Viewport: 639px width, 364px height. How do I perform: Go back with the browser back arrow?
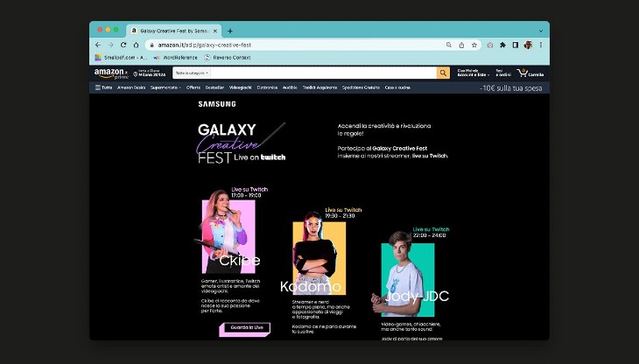(x=98, y=45)
